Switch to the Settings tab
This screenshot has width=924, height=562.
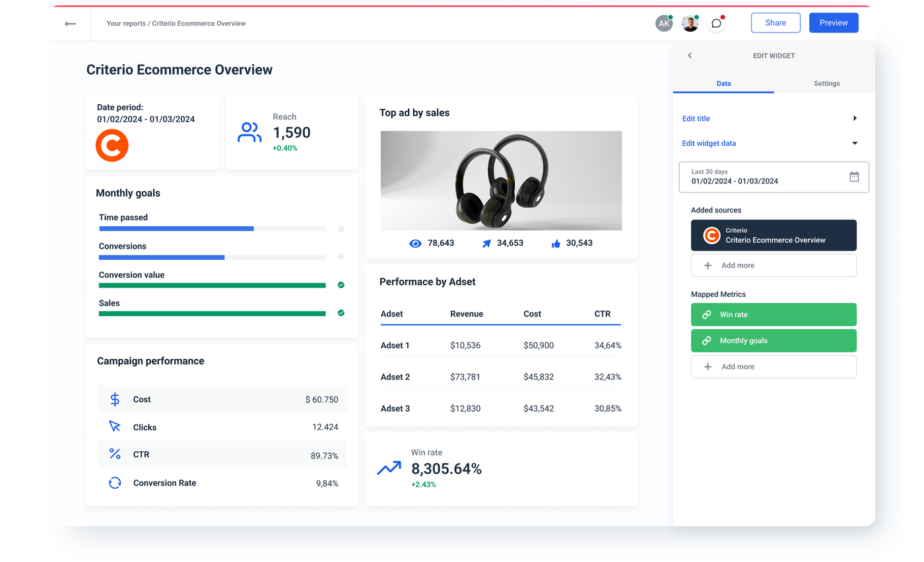826,84
